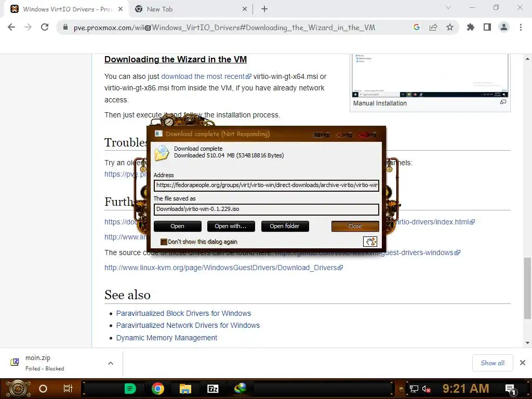This screenshot has width=532, height=399.
Task: Click the 9:21 AM clock
Action: click(x=465, y=389)
